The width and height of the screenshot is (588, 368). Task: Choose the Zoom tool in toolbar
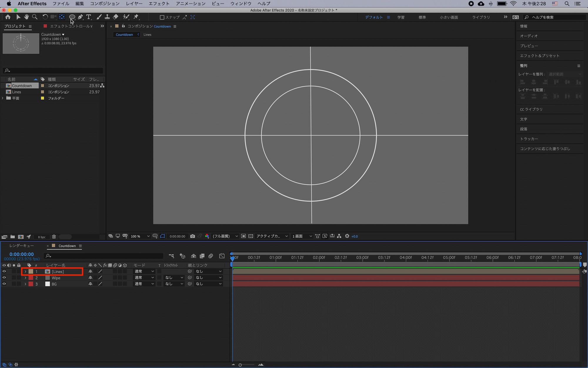(35, 17)
